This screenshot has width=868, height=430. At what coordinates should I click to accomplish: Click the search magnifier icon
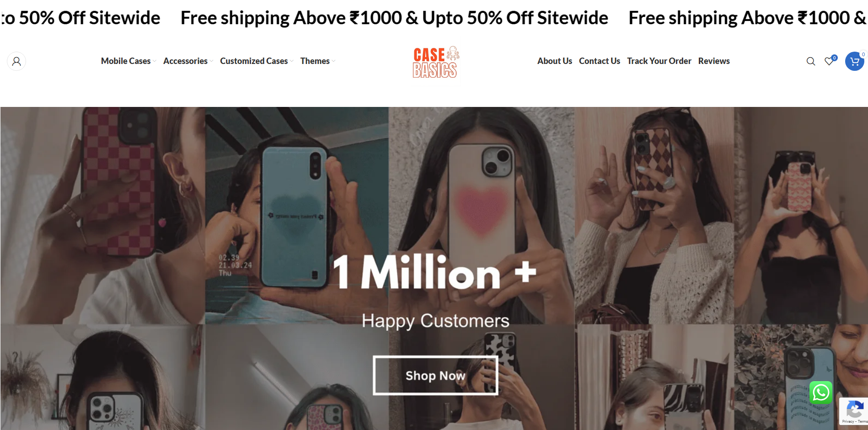[811, 61]
